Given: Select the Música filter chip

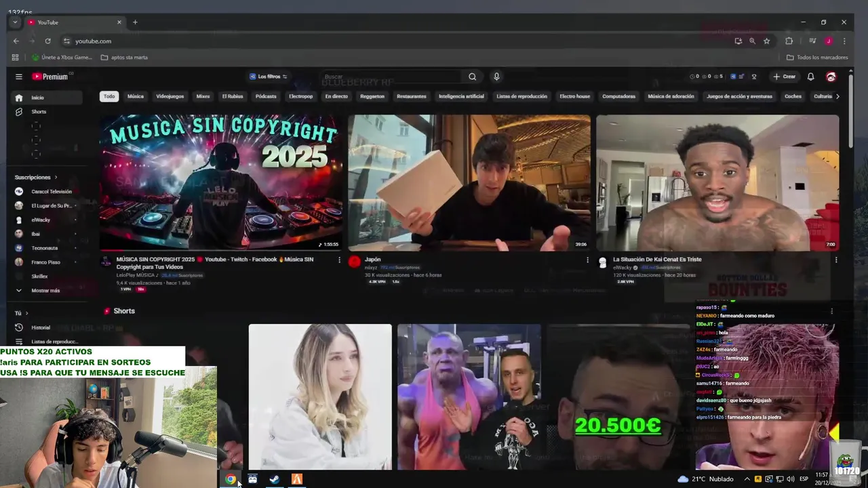Looking at the screenshot, I should [136, 96].
